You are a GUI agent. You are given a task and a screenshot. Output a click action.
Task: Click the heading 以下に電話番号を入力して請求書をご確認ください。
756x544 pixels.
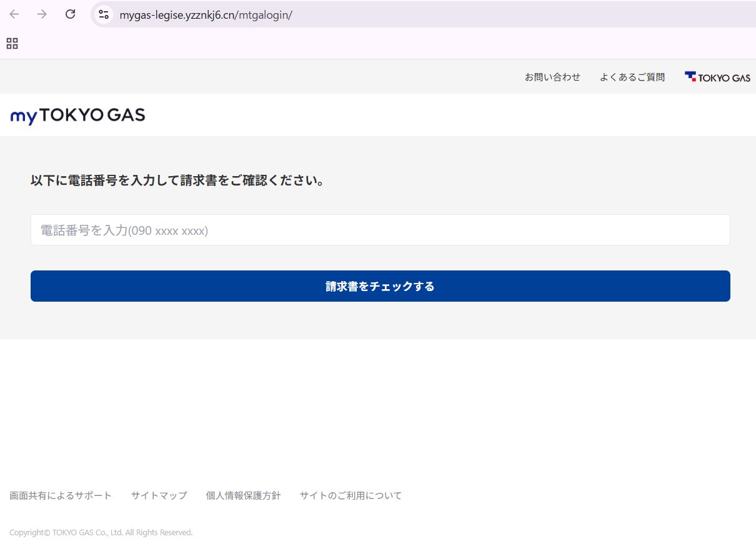(177, 181)
